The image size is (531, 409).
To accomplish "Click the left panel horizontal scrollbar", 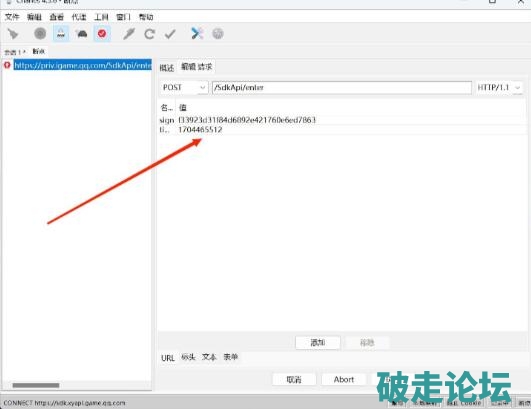I will point(36,385).
